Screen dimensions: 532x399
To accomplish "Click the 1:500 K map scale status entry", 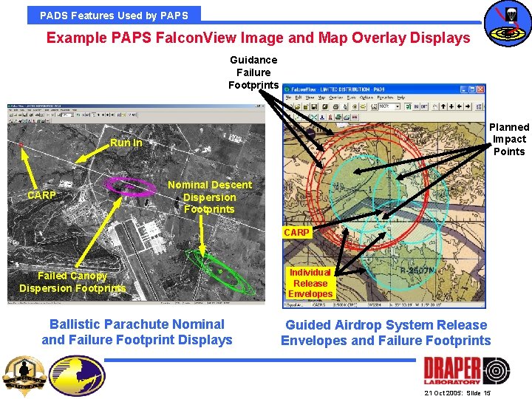I will click(345, 304).
